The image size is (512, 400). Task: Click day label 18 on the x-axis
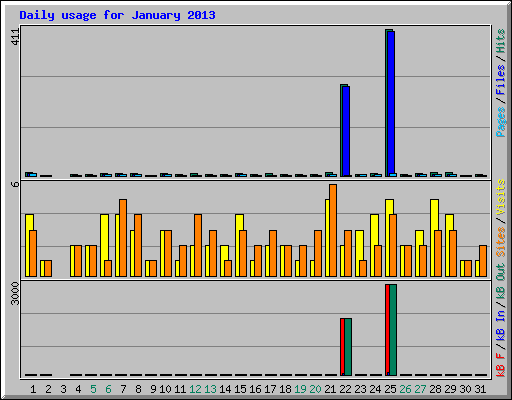[x=285, y=389]
